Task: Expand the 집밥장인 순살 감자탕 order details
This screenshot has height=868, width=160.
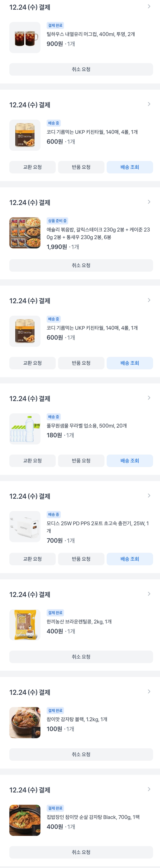Action: click(149, 789)
